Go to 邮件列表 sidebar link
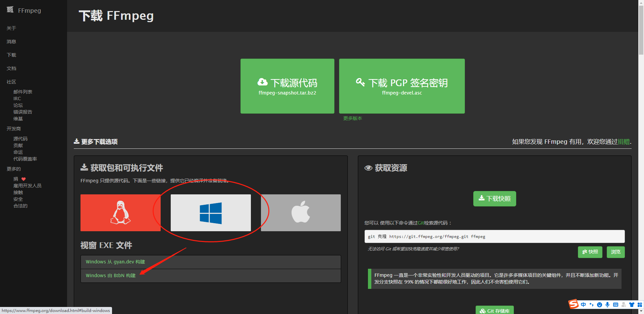644x314 pixels. pyautogui.click(x=23, y=92)
